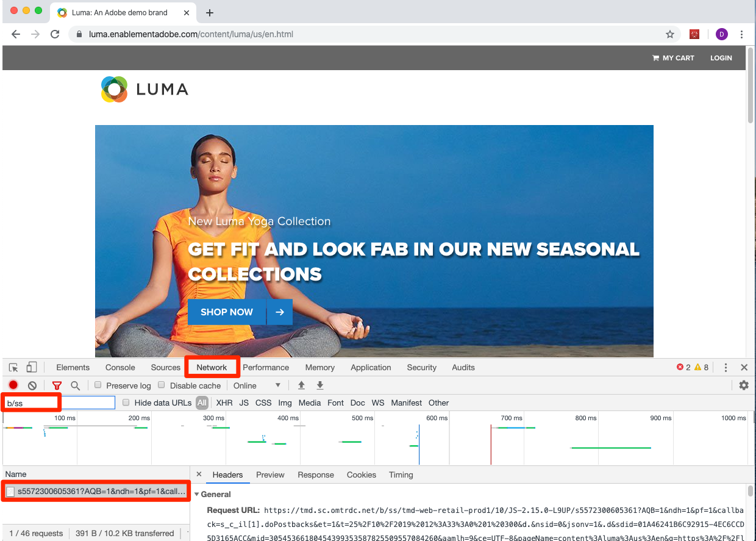Image resolution: width=756 pixels, height=541 pixels.
Task: Export HAR file with download arrow
Action: (x=320, y=385)
